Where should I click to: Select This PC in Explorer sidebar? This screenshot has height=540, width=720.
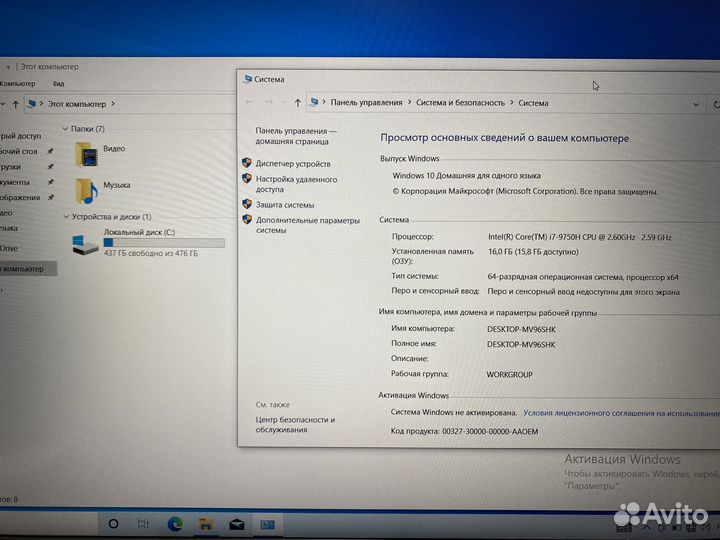coord(28,269)
